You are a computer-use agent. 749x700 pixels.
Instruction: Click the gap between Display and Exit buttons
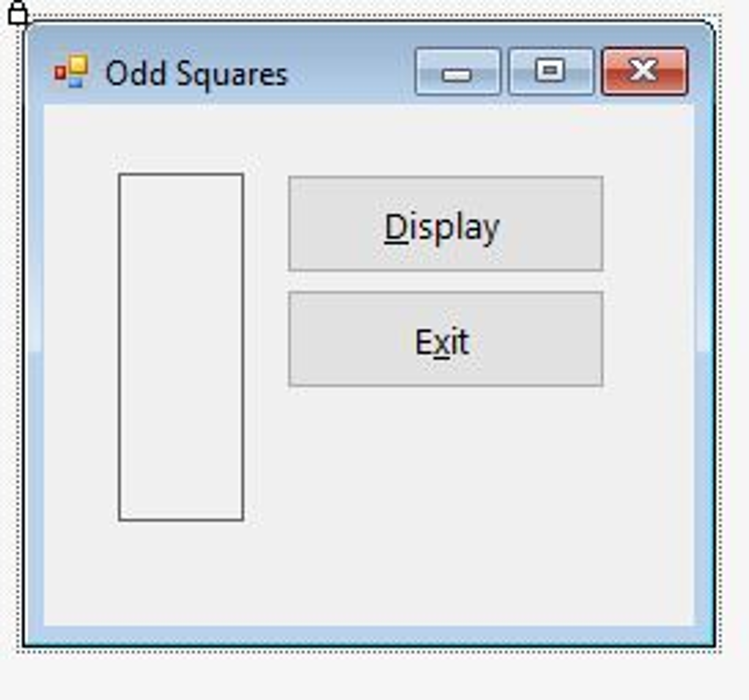(446, 281)
